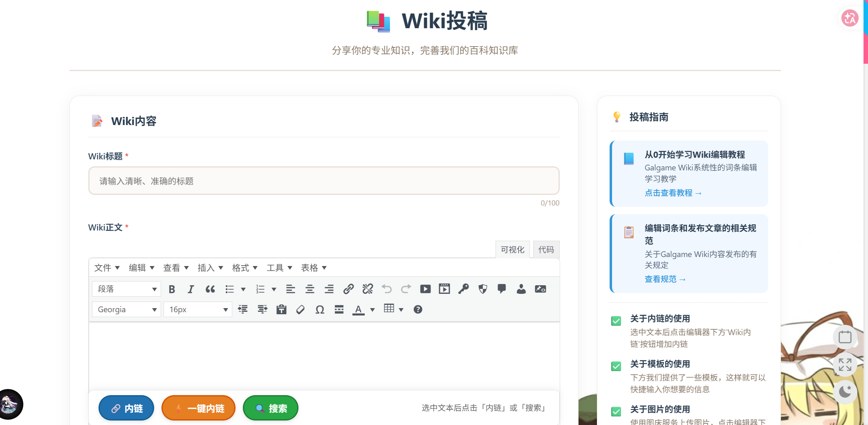Switch to the 代码 editor tab

pyautogui.click(x=546, y=250)
